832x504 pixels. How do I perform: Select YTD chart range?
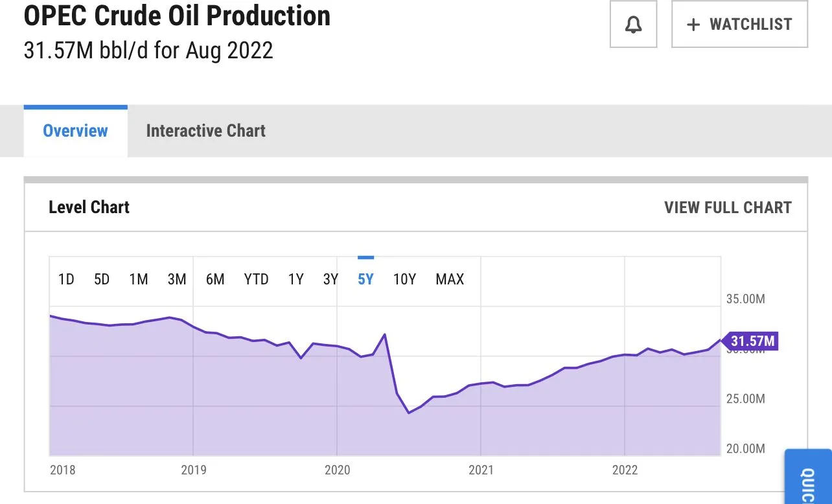point(256,279)
